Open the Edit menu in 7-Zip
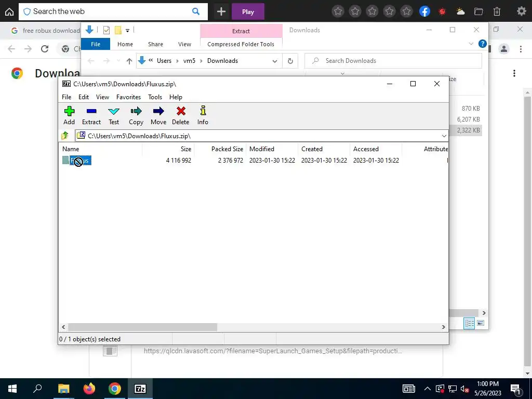 point(84,97)
